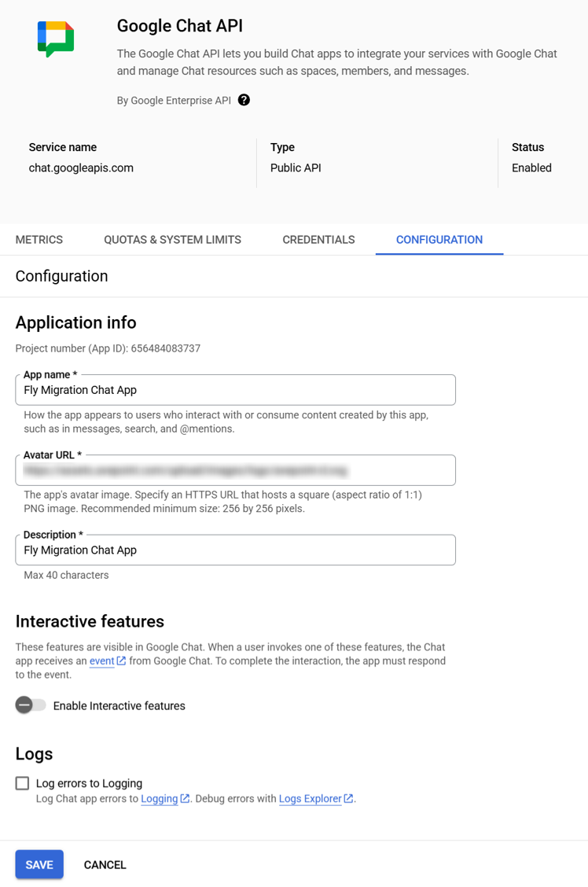Click the Google Chat API logo icon
The height and width of the screenshot is (887, 588).
coord(56,39)
